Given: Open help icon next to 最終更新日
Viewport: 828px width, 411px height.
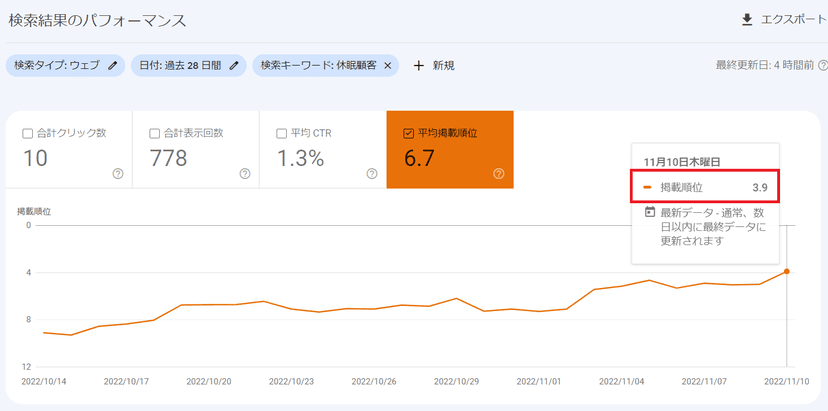Looking at the screenshot, I should click(x=822, y=66).
